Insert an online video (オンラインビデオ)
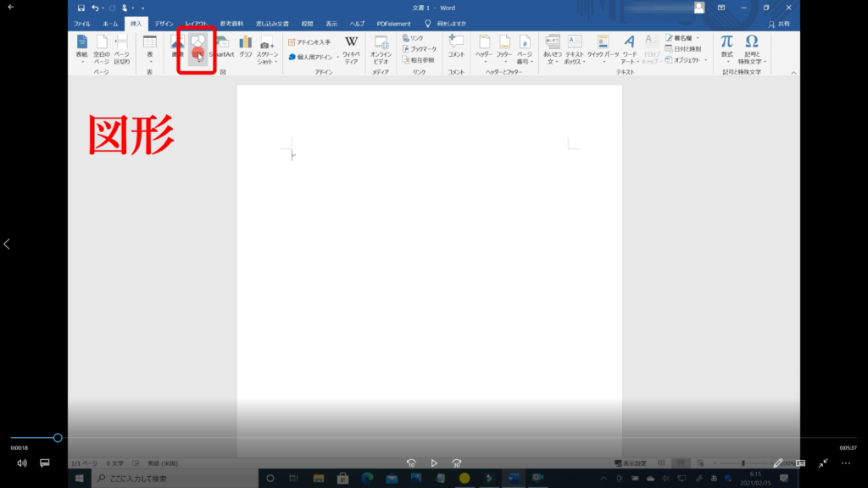868x488 pixels. [381, 47]
